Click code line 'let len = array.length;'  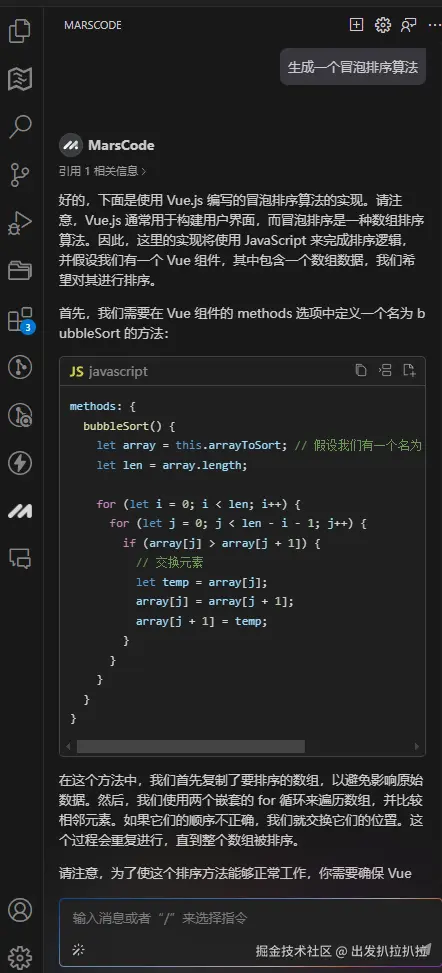pyautogui.click(x=171, y=465)
